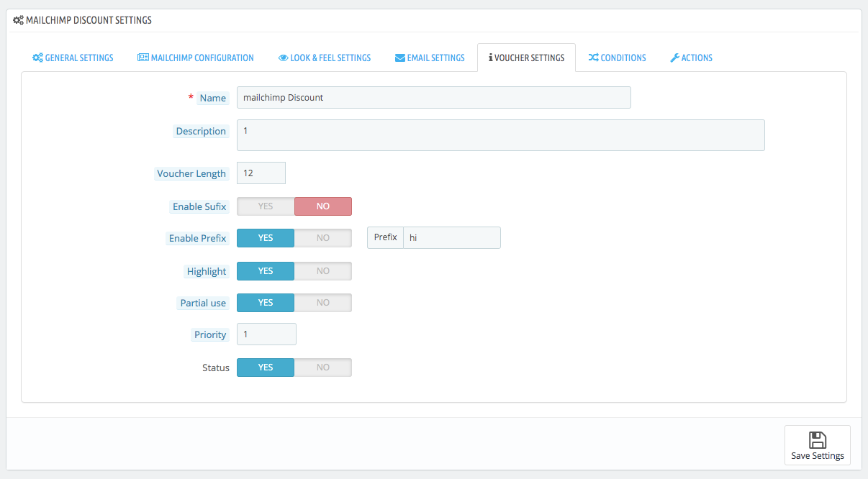Set Enable Prefix to NO
Viewport: 868px width, 479px height.
click(x=323, y=238)
